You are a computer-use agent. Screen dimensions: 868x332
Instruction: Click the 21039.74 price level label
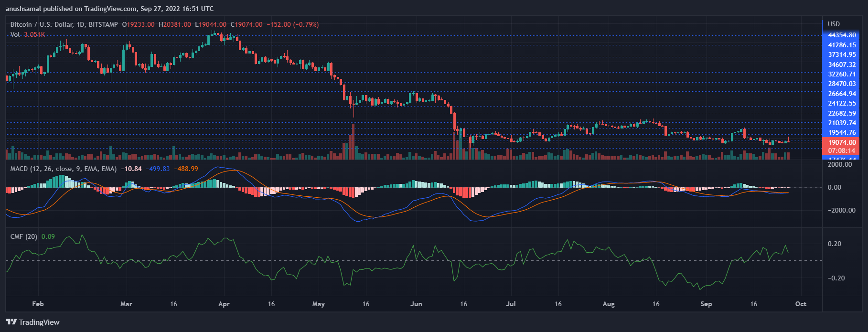coord(842,123)
